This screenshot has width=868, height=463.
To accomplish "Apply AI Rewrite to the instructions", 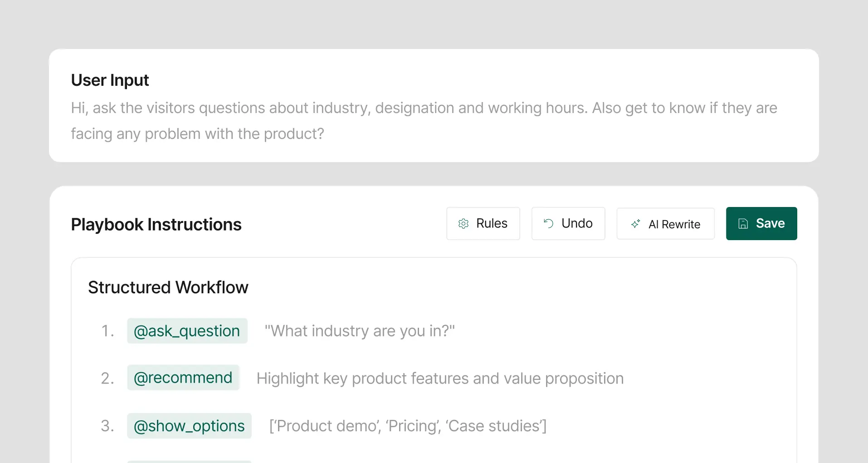I will pos(665,223).
